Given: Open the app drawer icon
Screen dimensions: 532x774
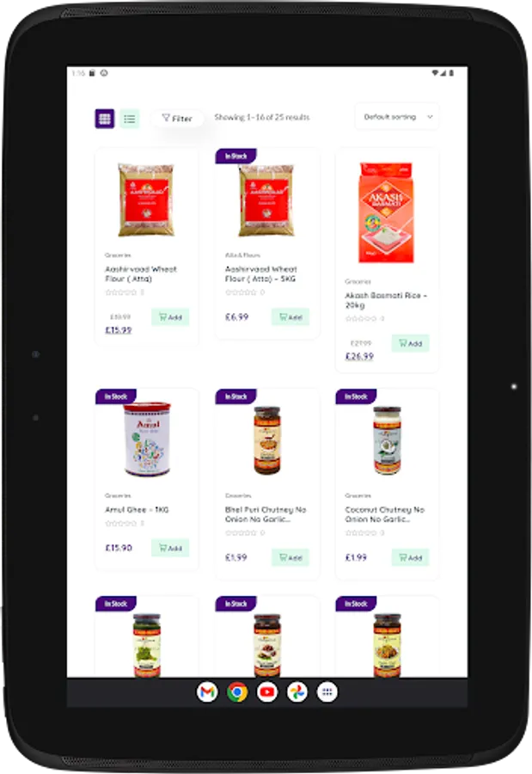Looking at the screenshot, I should coord(327,692).
